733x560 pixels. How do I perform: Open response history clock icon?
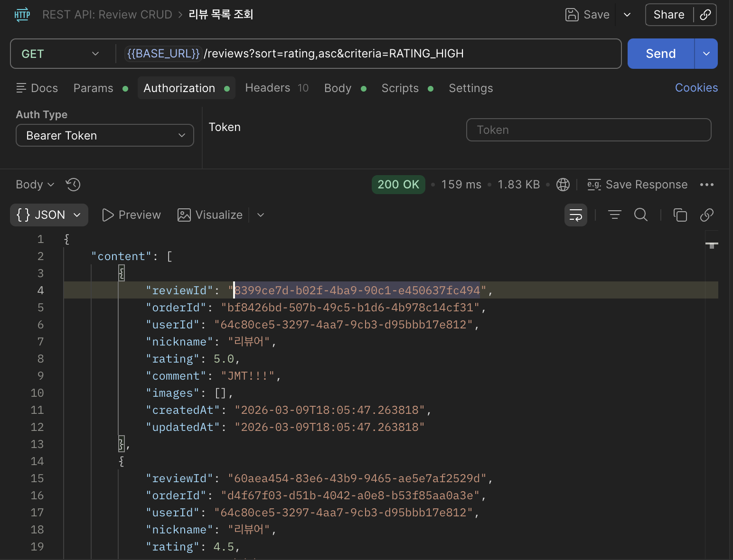tap(73, 185)
